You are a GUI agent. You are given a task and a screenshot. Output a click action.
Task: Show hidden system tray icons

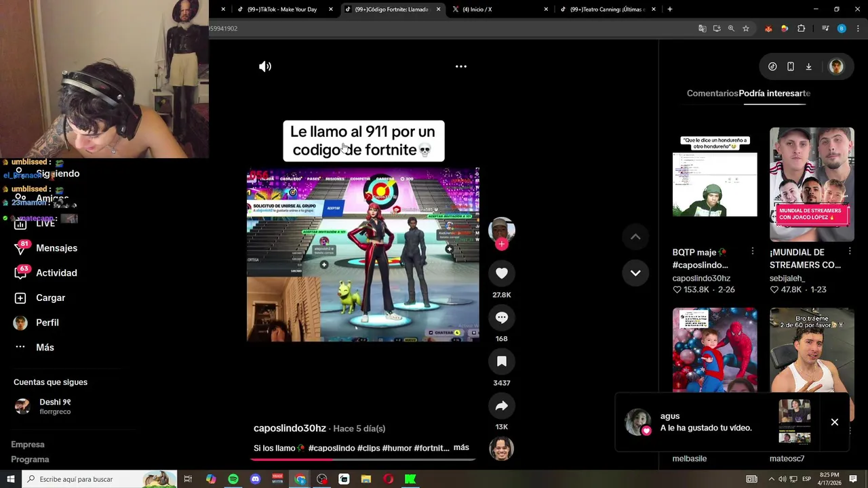click(771, 479)
